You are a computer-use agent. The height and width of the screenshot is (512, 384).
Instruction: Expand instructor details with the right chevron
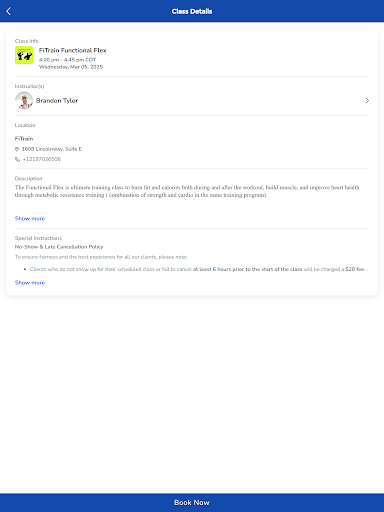click(367, 100)
